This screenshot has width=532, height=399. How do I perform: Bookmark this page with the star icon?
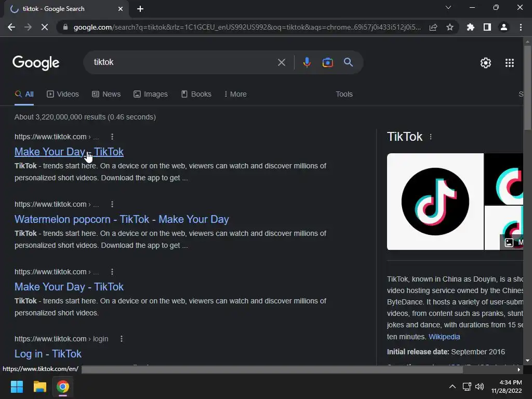pyautogui.click(x=450, y=27)
